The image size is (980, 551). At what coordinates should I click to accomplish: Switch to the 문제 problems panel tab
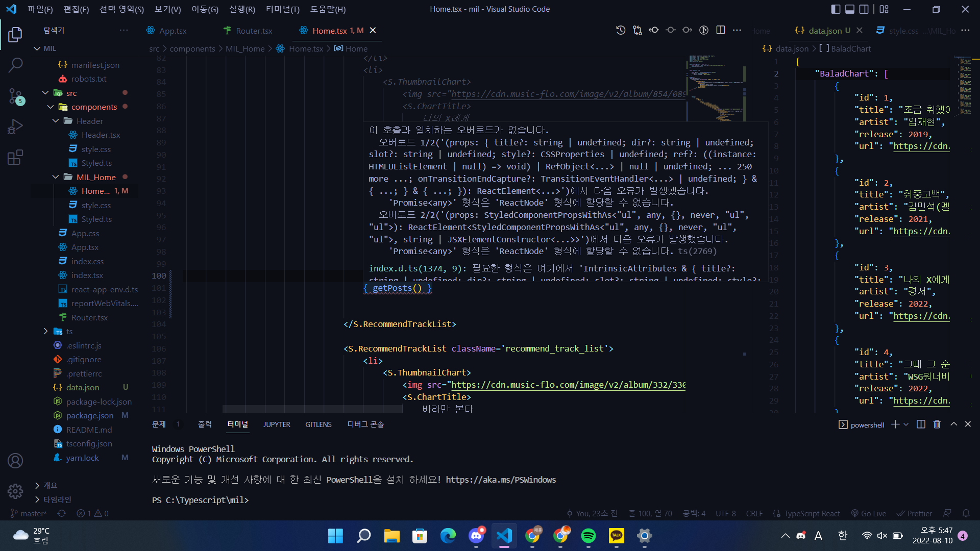[x=159, y=424]
